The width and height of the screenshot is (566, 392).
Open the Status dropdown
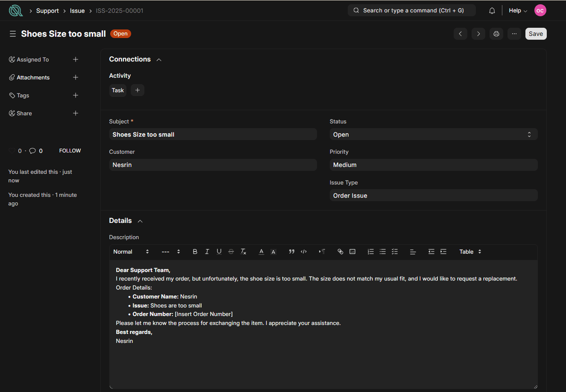[x=434, y=135]
